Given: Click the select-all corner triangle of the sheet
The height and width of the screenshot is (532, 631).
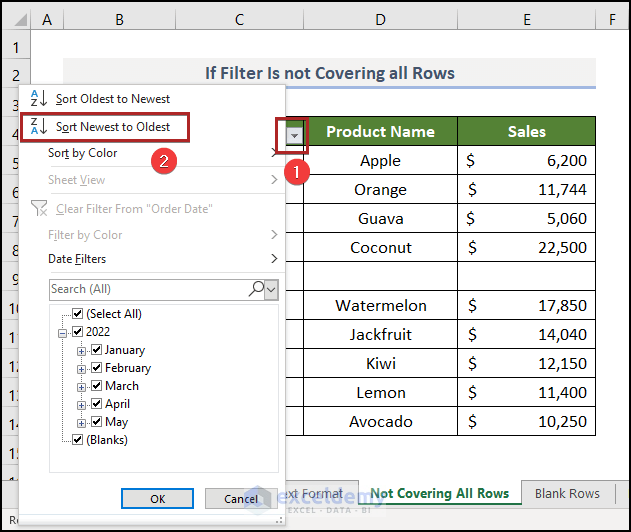Looking at the screenshot, I should [20, 19].
